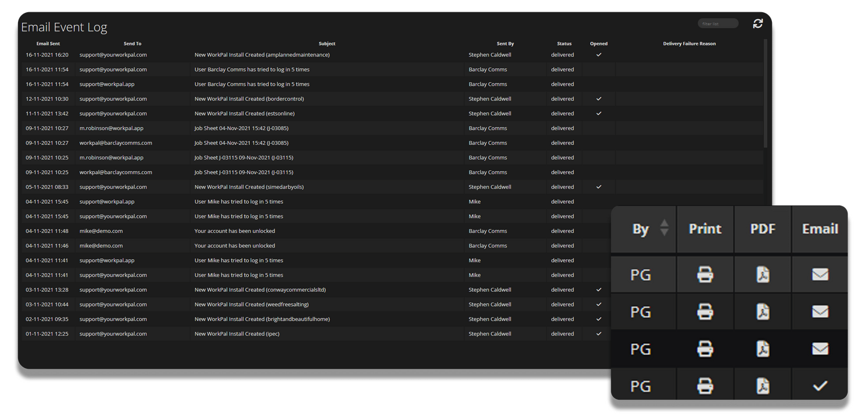This screenshot has height=420, width=868.
Task: Export the first PG row as PDF
Action: click(763, 274)
